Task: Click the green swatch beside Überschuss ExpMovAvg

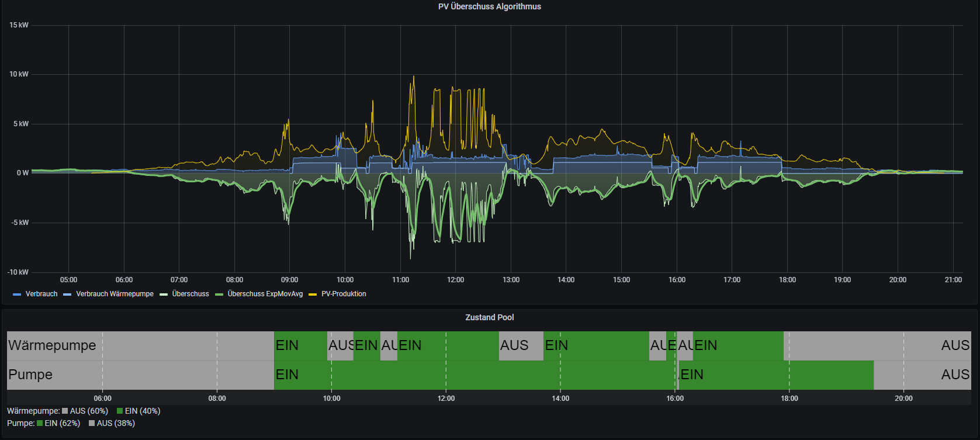Action: (x=219, y=295)
